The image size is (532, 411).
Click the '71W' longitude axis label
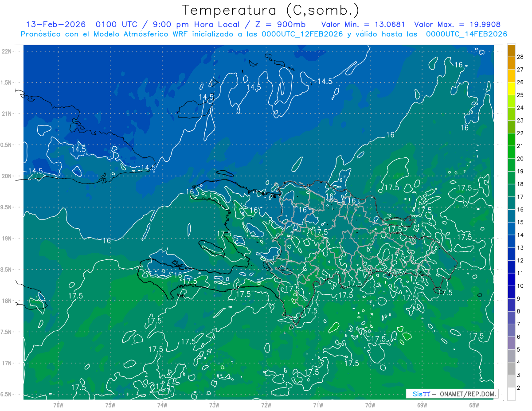(318, 405)
